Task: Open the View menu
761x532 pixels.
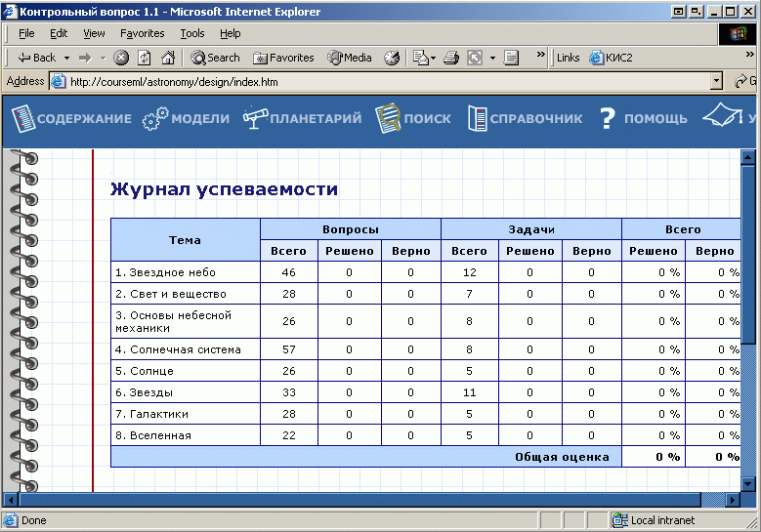Action: tap(94, 33)
